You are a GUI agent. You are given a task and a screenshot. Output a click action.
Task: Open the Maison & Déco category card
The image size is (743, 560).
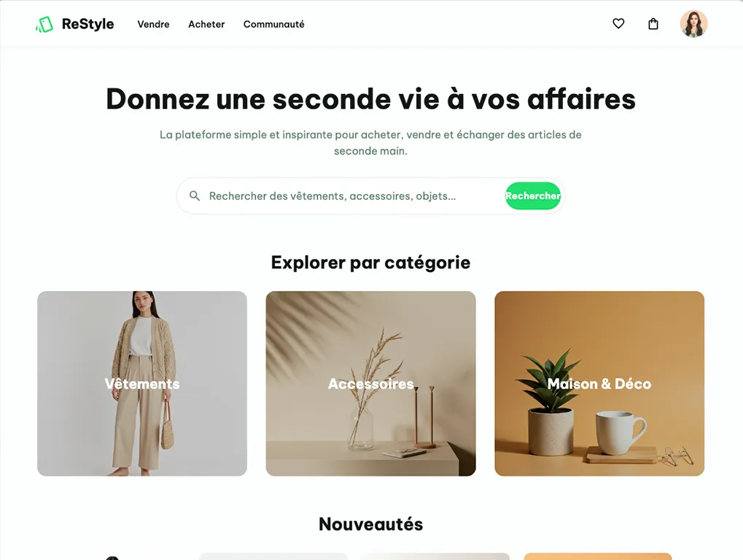click(599, 384)
